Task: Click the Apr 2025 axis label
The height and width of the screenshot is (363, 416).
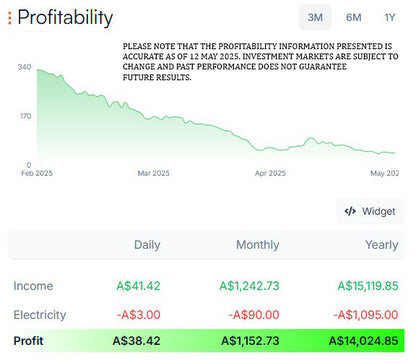Action: (x=270, y=173)
